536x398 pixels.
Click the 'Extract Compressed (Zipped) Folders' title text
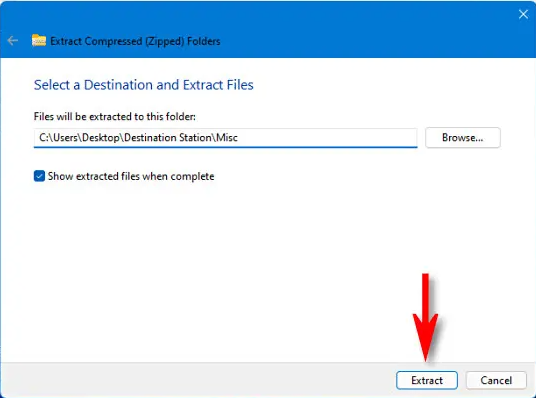pyautogui.click(x=135, y=41)
